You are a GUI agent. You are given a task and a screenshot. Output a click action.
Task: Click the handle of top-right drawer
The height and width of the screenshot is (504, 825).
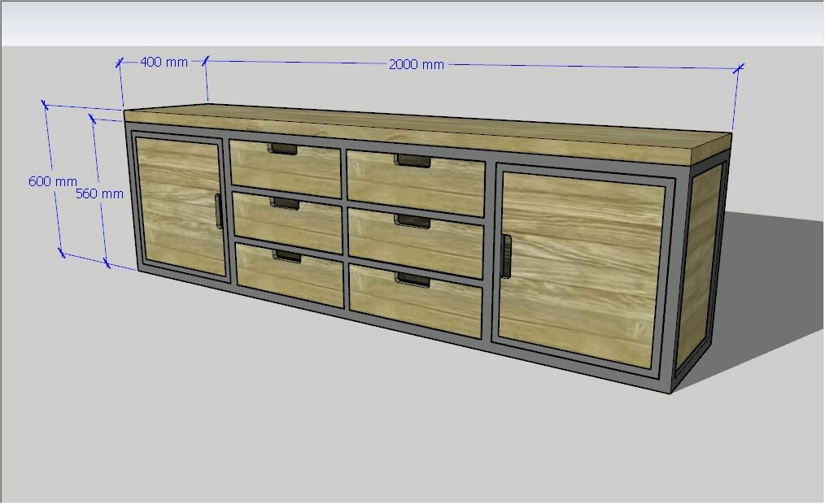tap(413, 161)
